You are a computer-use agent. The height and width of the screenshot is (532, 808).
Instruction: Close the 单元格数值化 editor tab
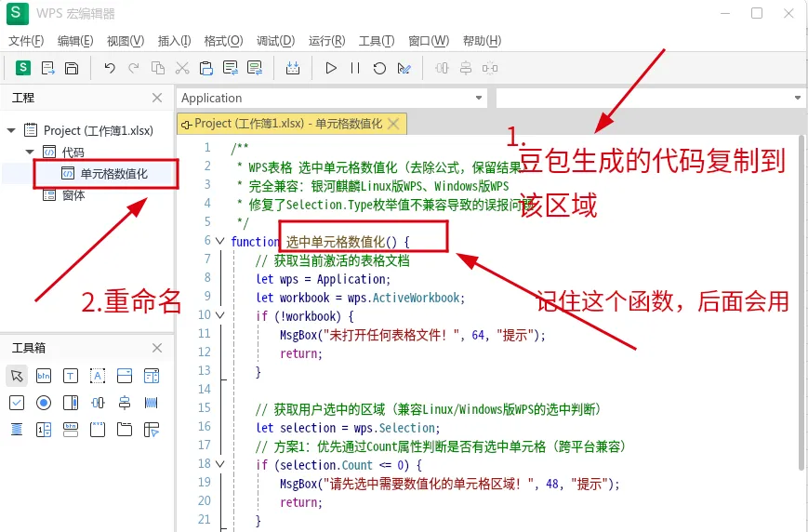393,124
